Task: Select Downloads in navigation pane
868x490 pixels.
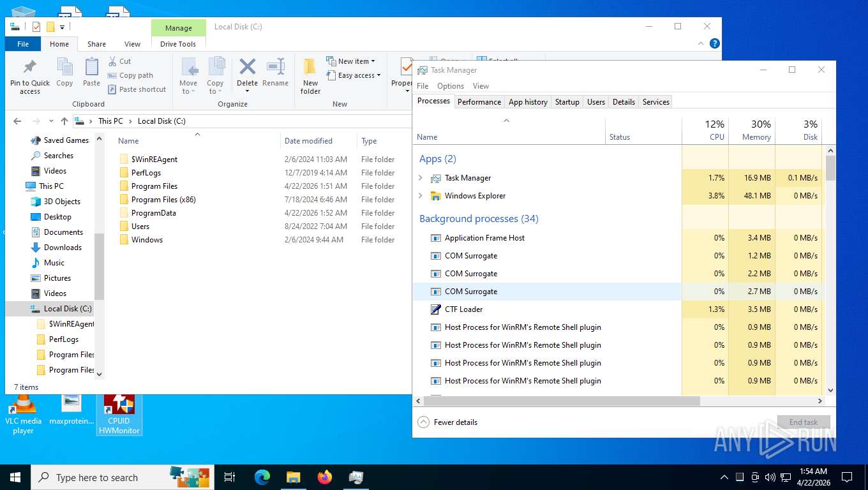Action: pyautogui.click(x=63, y=248)
